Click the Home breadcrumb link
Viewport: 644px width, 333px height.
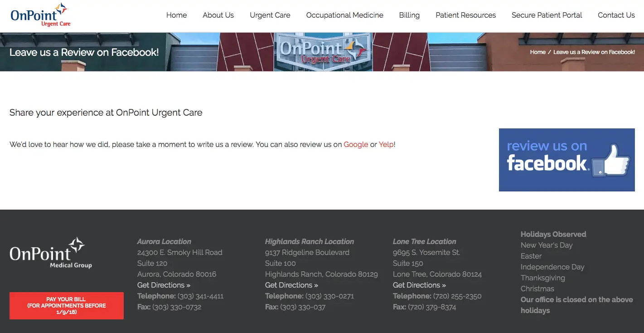pos(537,52)
